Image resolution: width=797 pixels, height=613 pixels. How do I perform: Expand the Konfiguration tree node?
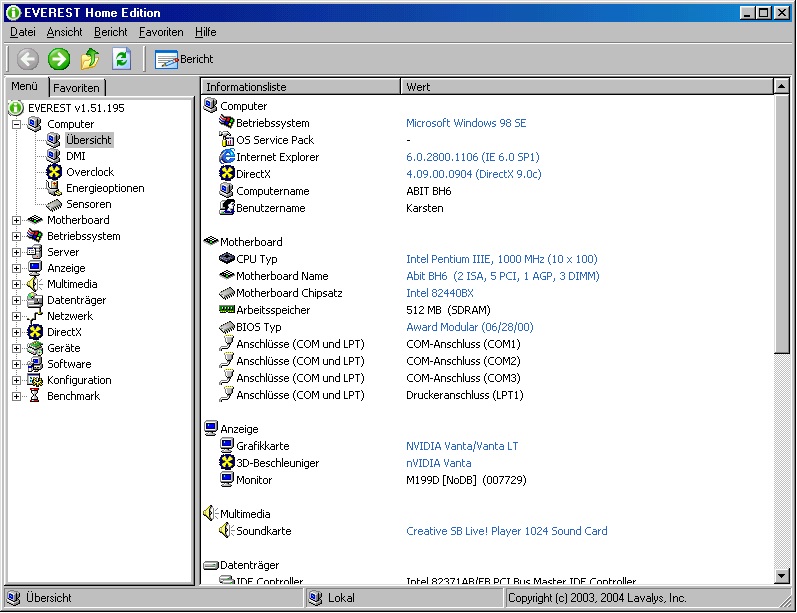point(16,380)
